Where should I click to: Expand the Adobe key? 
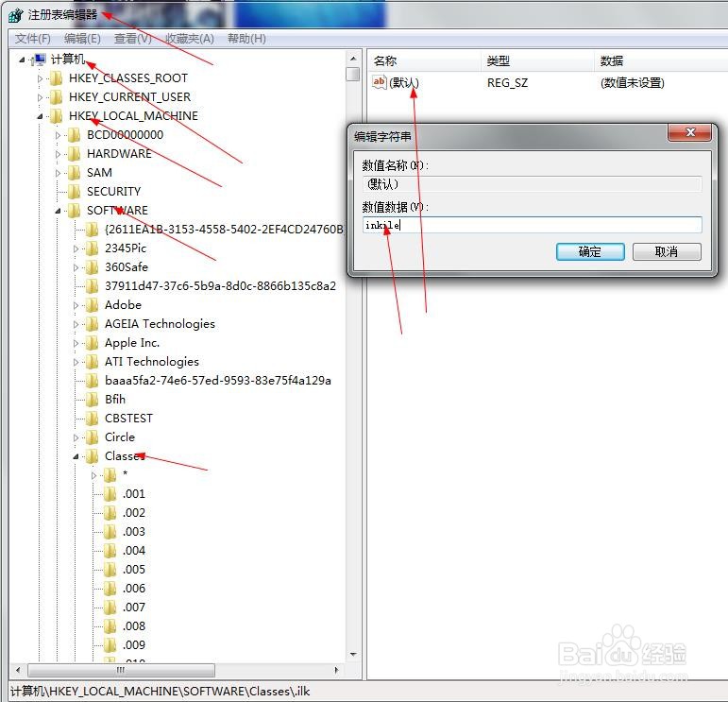point(76,306)
